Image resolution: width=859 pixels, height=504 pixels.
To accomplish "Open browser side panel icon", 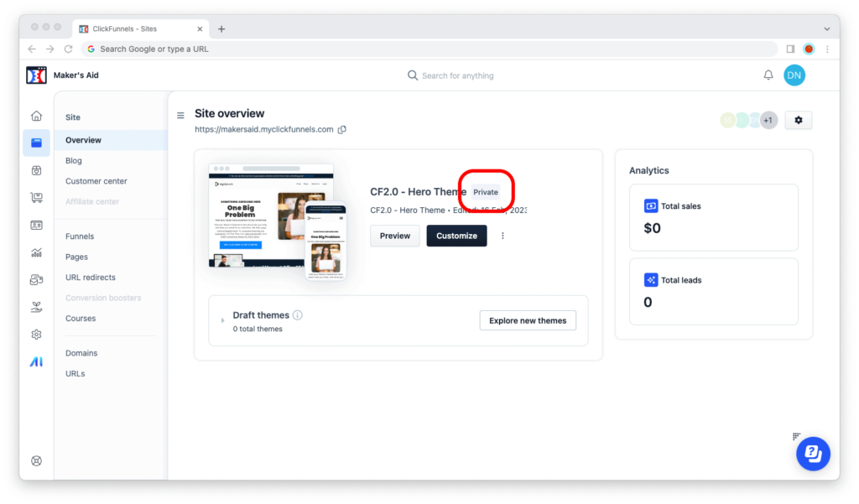I will pyautogui.click(x=790, y=49).
